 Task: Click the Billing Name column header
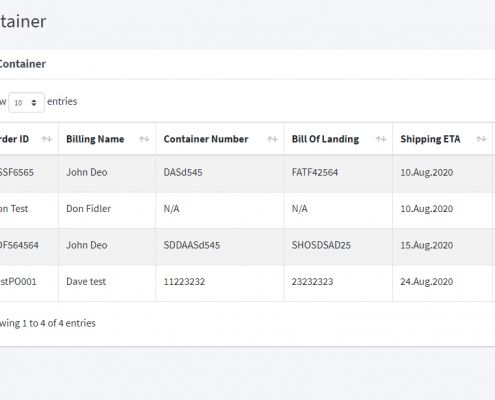tap(107, 139)
